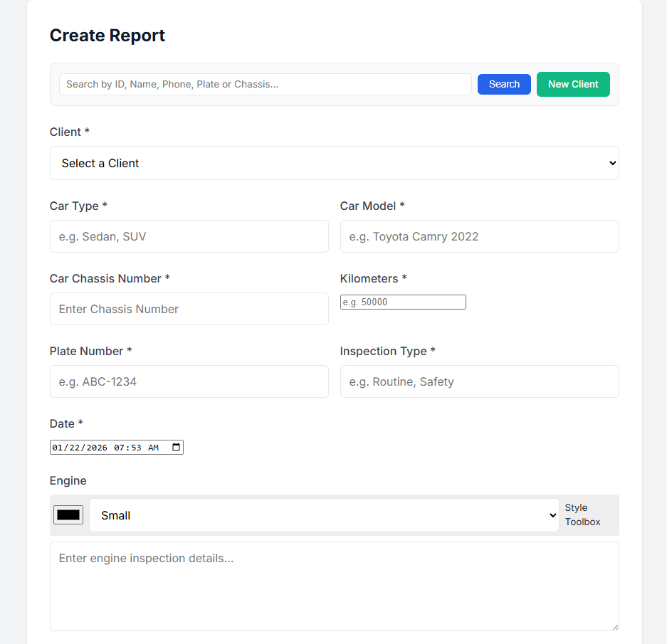This screenshot has height=644, width=667.
Task: Click the search bar for ID or Name
Action: click(x=266, y=84)
